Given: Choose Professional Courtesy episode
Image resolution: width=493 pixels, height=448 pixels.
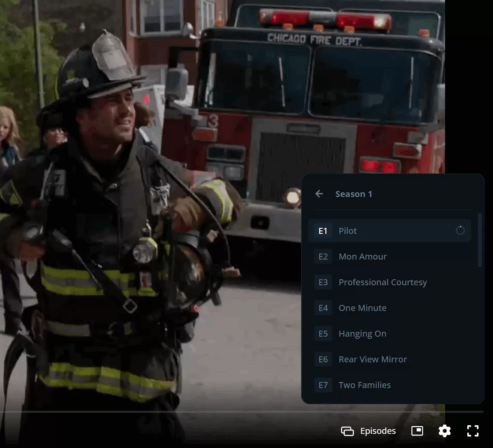Looking at the screenshot, I should tap(383, 282).
